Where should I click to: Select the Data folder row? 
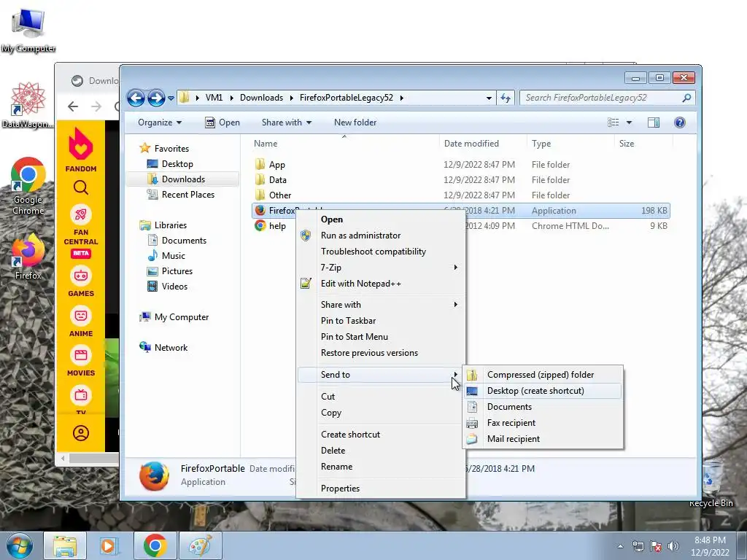[x=460, y=180]
